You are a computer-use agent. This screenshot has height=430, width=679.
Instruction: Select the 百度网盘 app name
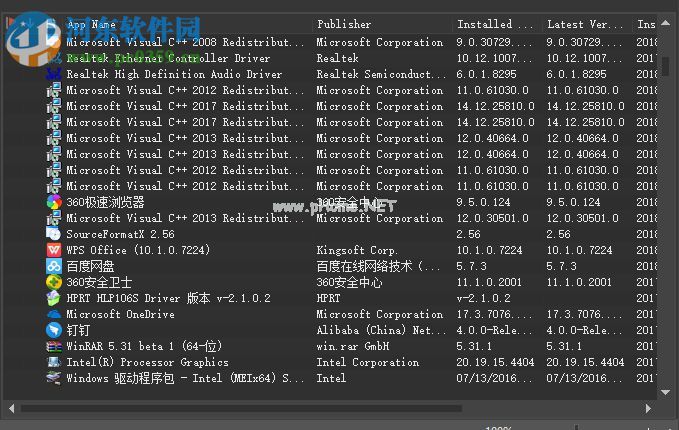90,266
